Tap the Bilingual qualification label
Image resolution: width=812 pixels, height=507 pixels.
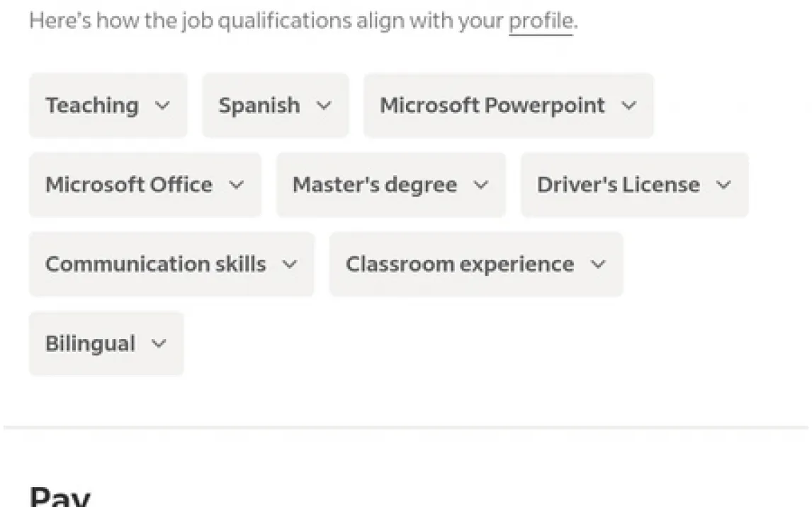tap(90, 343)
